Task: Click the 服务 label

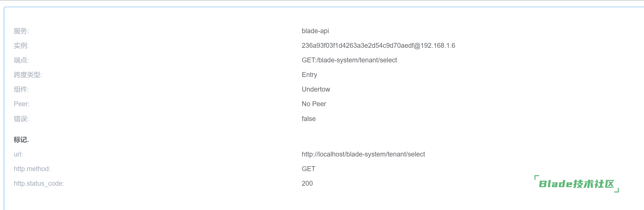Action: (x=21, y=31)
